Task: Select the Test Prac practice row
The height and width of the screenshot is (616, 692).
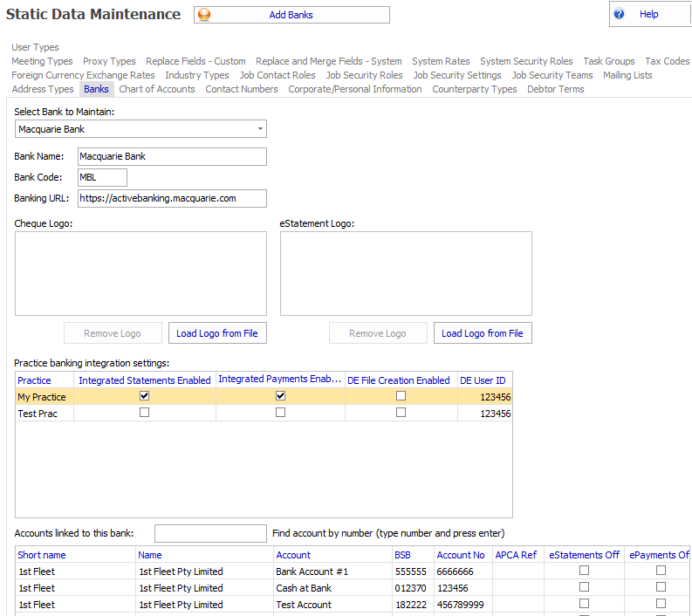Action: pyautogui.click(x=38, y=414)
